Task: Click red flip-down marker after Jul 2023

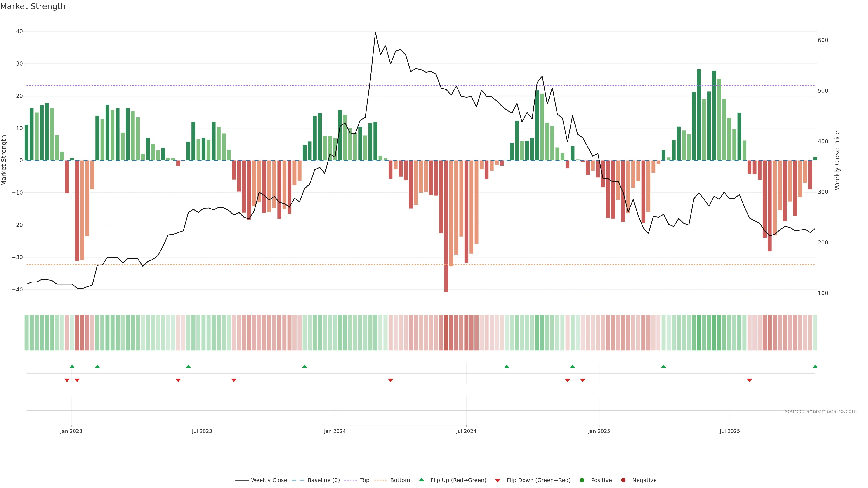Action: click(234, 380)
